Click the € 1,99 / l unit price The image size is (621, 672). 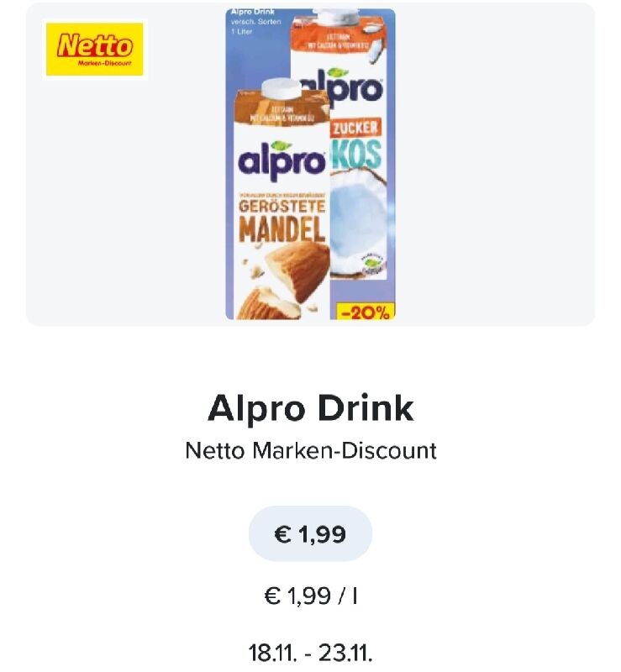point(311,596)
